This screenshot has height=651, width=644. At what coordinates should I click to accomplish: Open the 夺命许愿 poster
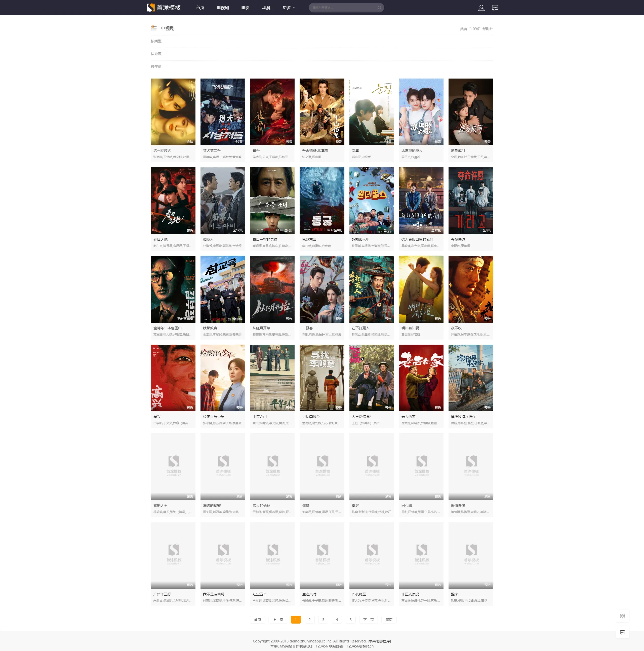coord(471,200)
